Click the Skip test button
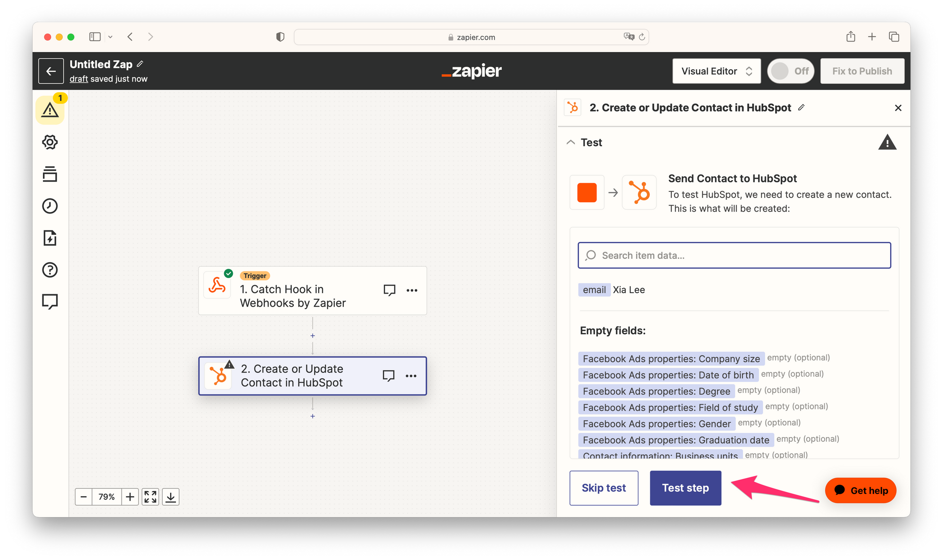The height and width of the screenshot is (560, 943). (x=604, y=488)
